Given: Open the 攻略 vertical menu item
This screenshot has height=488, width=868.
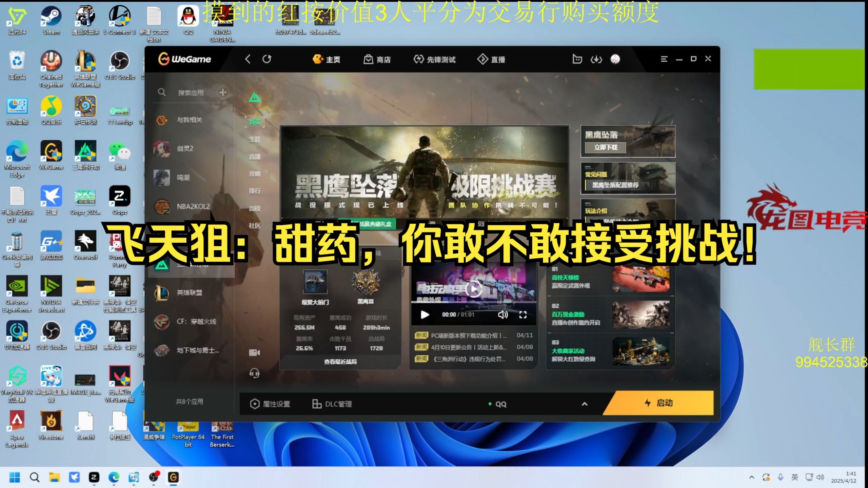Looking at the screenshot, I should pyautogui.click(x=255, y=174).
